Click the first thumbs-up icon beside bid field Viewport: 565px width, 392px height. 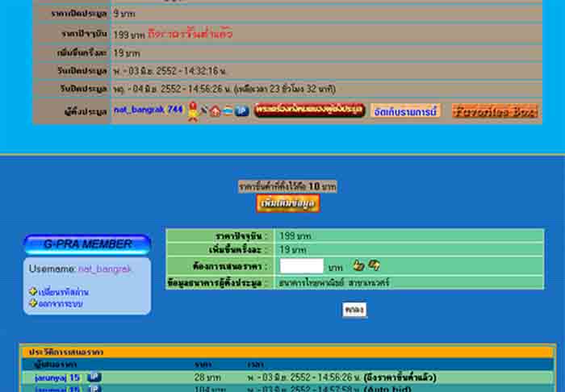[x=358, y=265]
